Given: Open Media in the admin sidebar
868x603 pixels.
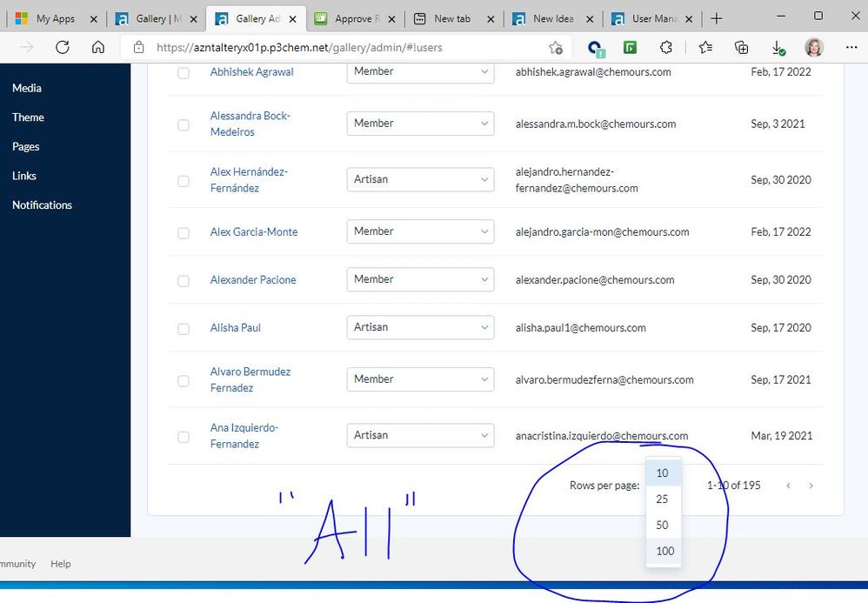Looking at the screenshot, I should (27, 88).
